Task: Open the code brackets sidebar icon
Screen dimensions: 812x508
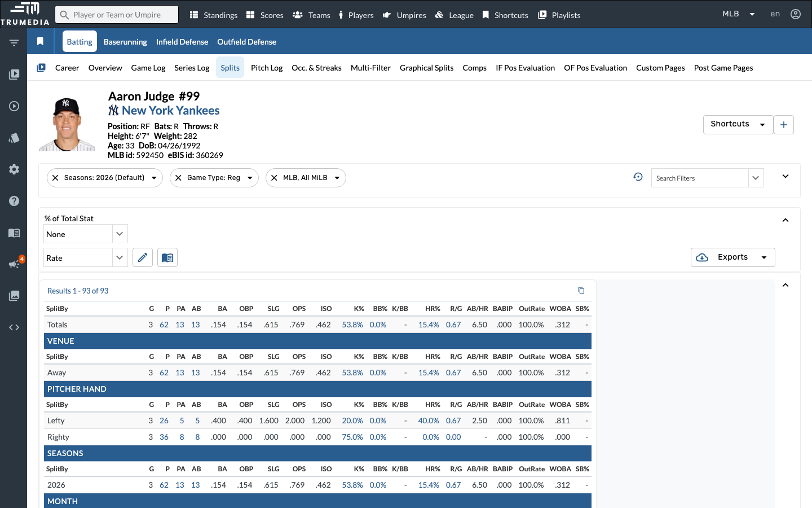Action: (14, 327)
